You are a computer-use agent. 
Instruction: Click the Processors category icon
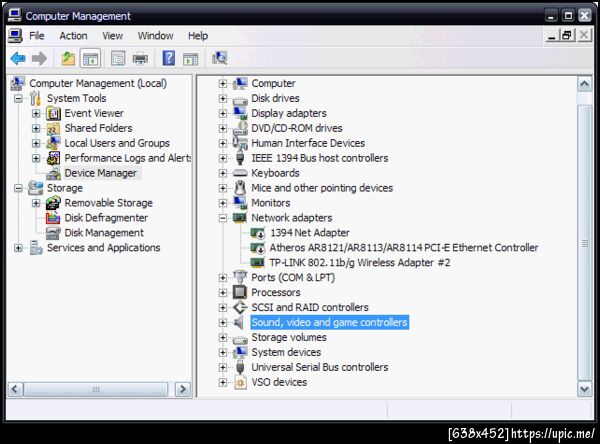tap(240, 292)
